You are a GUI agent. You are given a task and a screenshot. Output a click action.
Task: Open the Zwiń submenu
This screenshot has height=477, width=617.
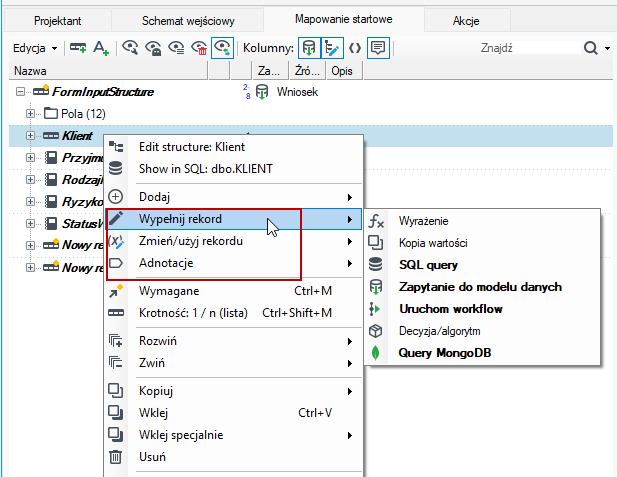click(x=234, y=363)
